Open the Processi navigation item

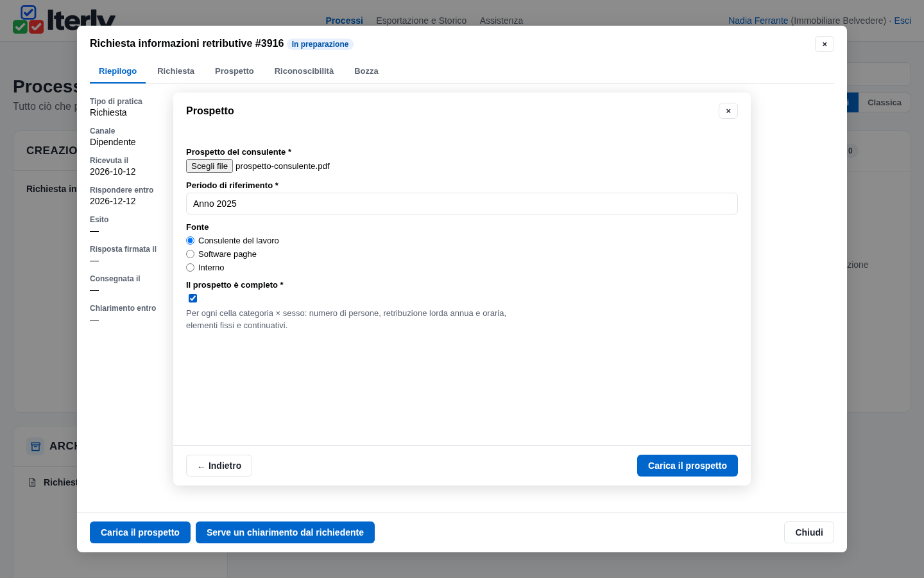click(x=344, y=21)
